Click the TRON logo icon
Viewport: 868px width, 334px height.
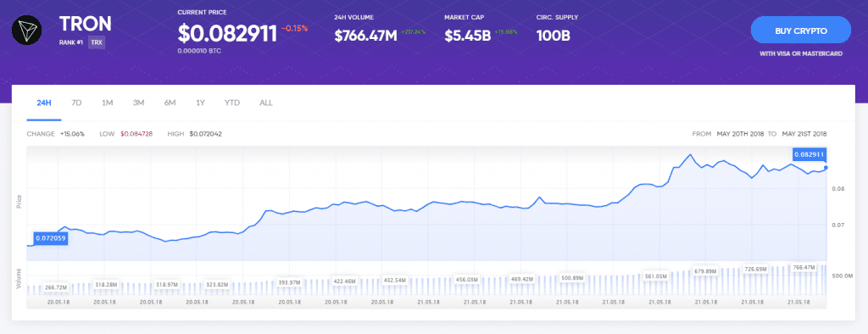tap(26, 31)
